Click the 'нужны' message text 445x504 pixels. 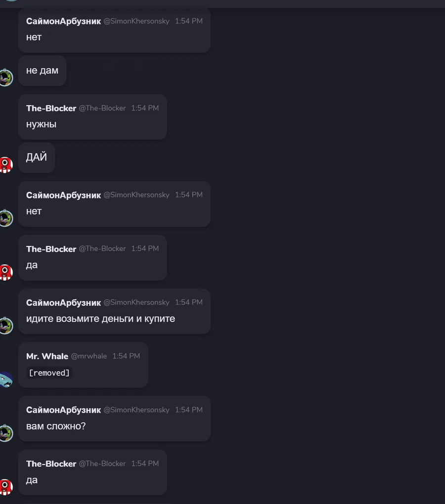click(x=41, y=125)
